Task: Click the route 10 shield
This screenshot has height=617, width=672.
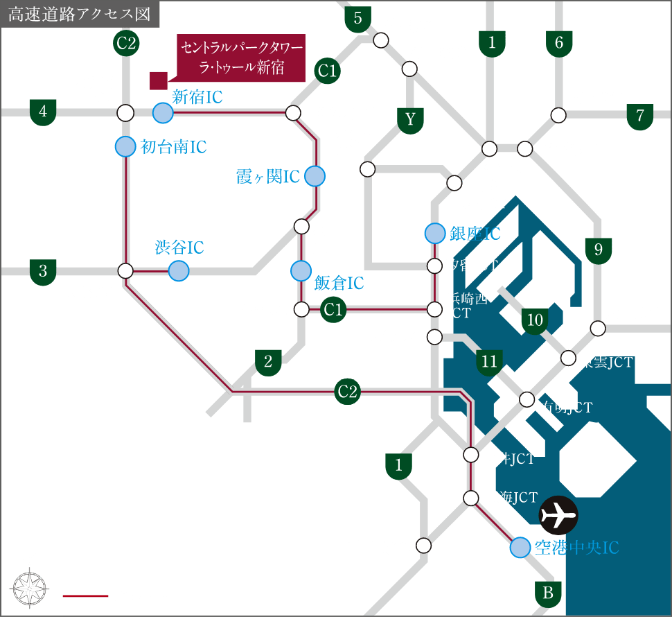Action: (535, 321)
